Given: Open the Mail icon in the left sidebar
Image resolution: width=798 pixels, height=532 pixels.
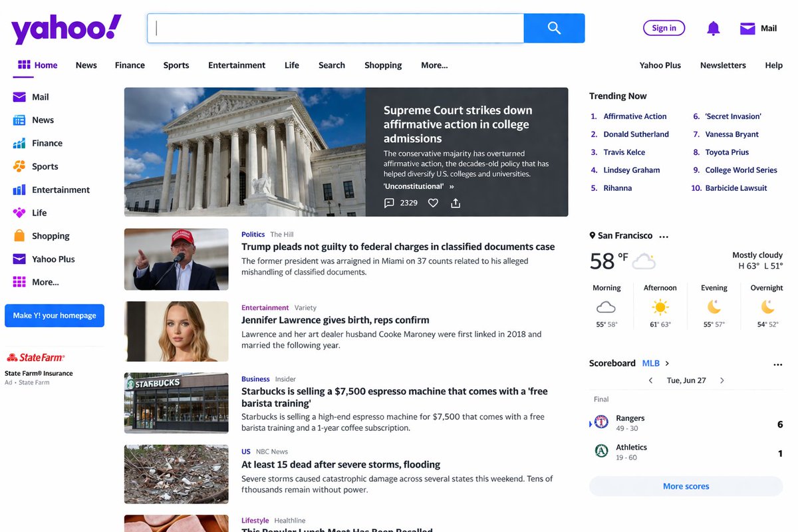Looking at the screenshot, I should coord(20,97).
